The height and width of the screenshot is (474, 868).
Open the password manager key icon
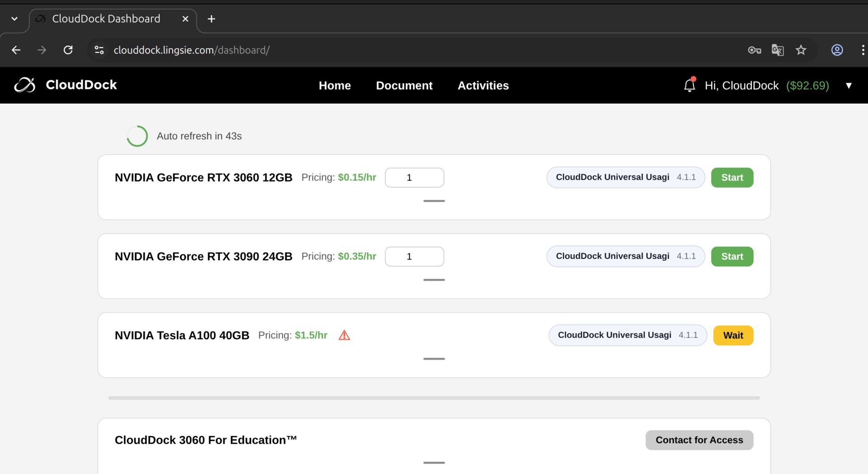point(754,50)
